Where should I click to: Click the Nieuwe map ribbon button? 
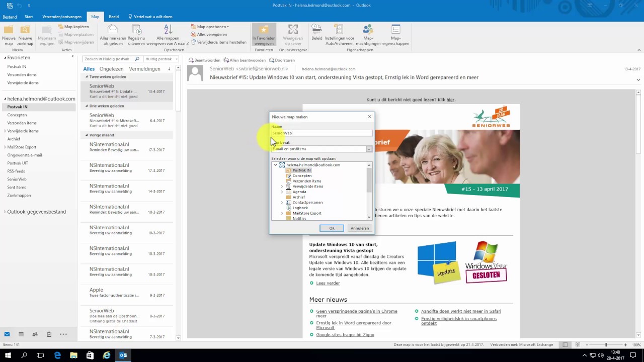point(9,35)
